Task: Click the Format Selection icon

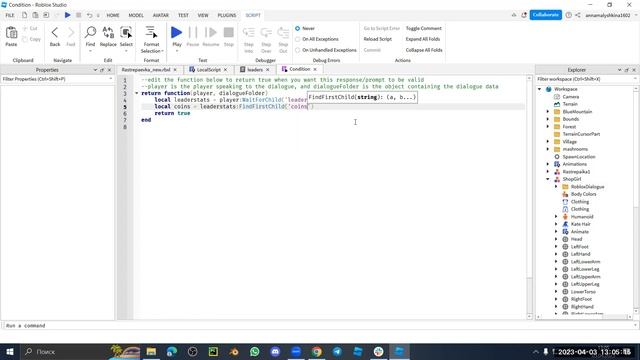Action: (151, 33)
